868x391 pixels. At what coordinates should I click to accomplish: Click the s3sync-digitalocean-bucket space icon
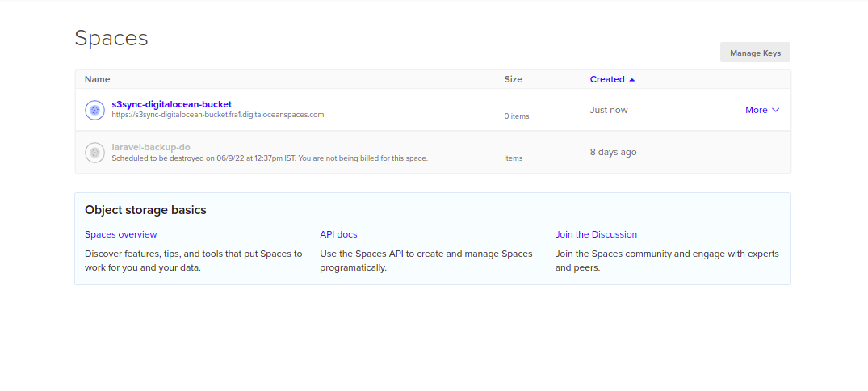(x=94, y=110)
